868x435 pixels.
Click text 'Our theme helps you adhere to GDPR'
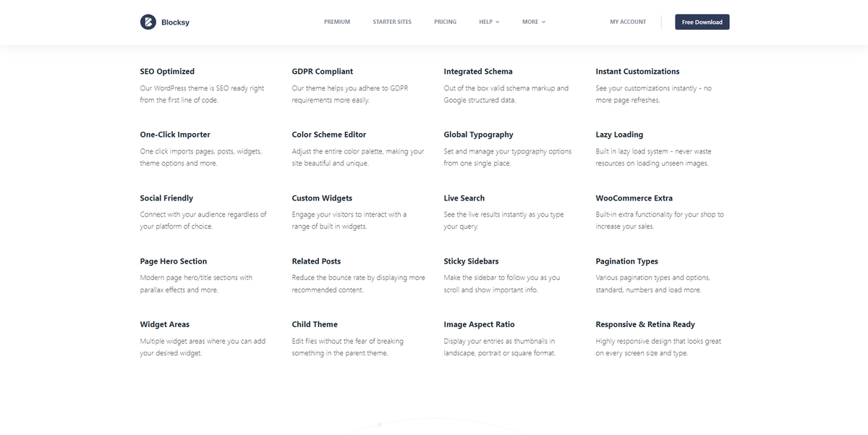click(x=350, y=88)
